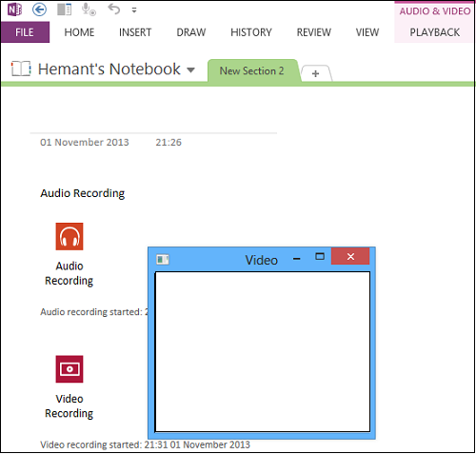Viewport: 476px width, 454px height.
Task: Switch to the HOME ribbon tab
Action: [79, 32]
